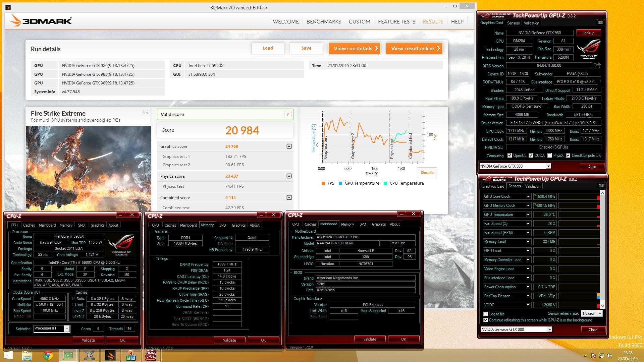Click the MFC blocks taskbar icon
Image resolution: width=644 pixels, height=362 pixels.
(131, 356)
